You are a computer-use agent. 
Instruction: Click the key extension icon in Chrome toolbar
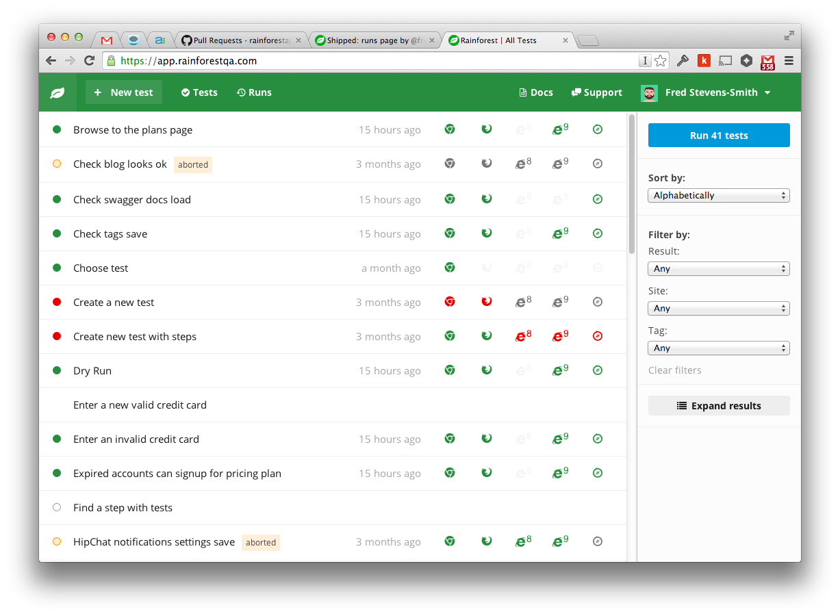pyautogui.click(x=683, y=61)
